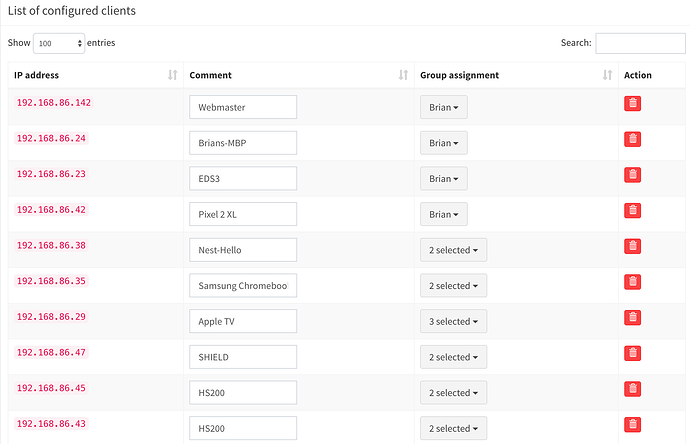Remove the EDS3 client with trash icon

[632, 175]
